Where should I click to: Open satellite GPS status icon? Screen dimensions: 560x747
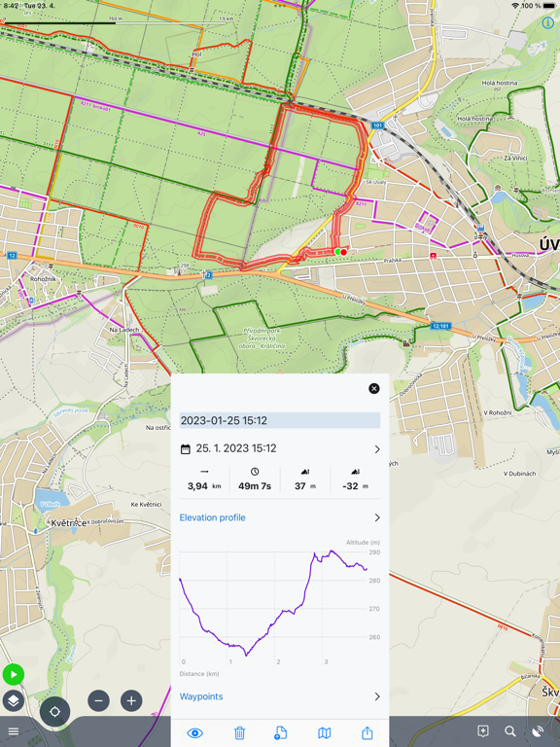pyautogui.click(x=538, y=731)
